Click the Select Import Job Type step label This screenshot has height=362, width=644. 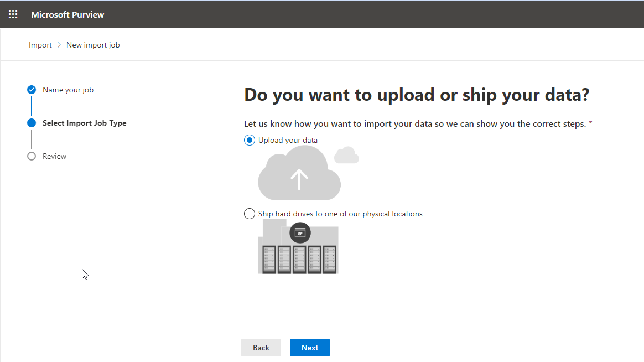(x=85, y=123)
